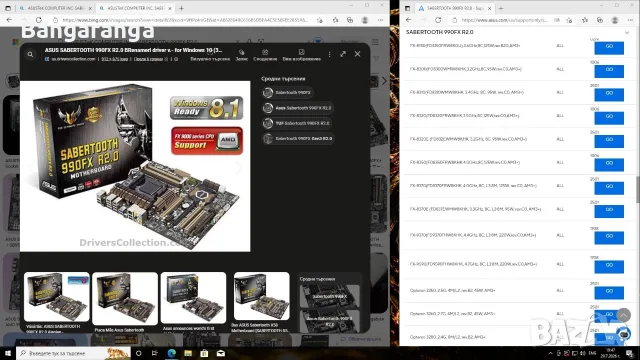Click the Save (Запис) icon in image viewer
This screenshot has width=640, height=360.
click(242, 56)
